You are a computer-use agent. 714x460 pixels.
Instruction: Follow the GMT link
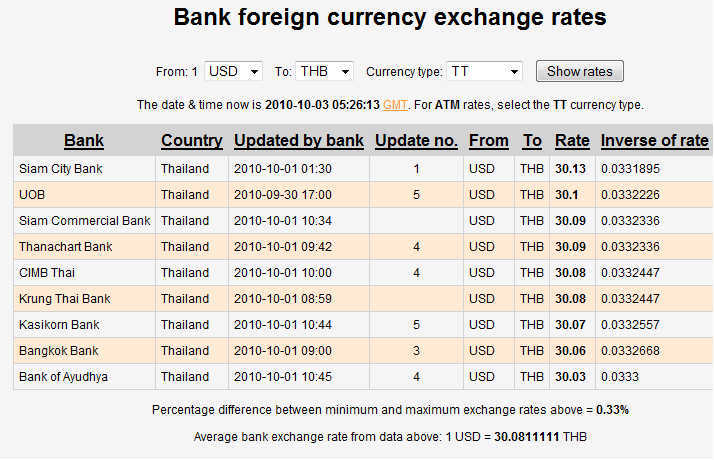point(395,104)
